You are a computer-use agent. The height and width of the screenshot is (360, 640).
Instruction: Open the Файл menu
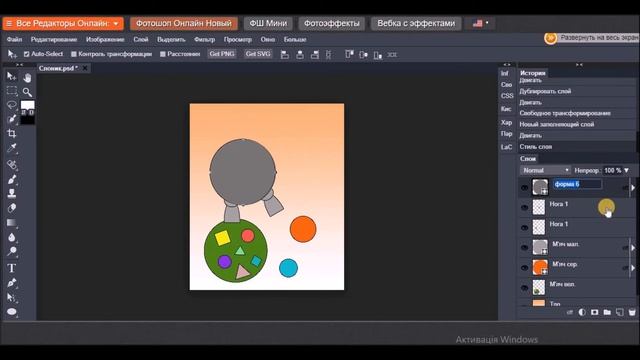coord(14,40)
